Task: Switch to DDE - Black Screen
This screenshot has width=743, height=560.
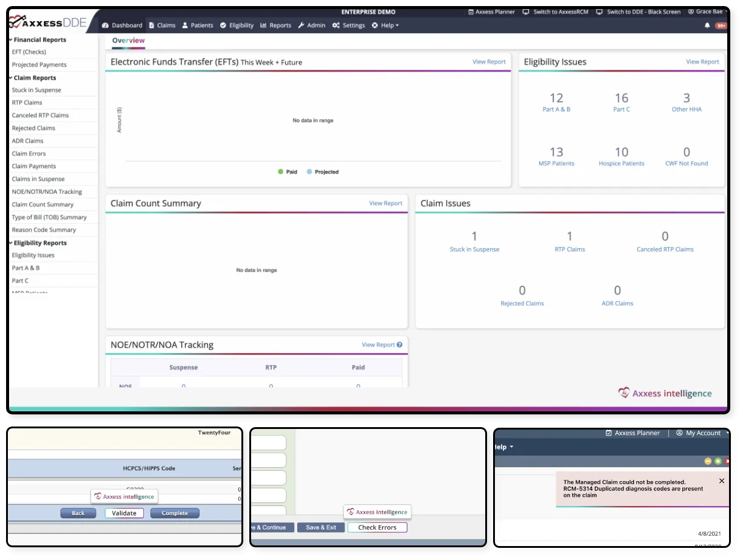Action: 639,12
